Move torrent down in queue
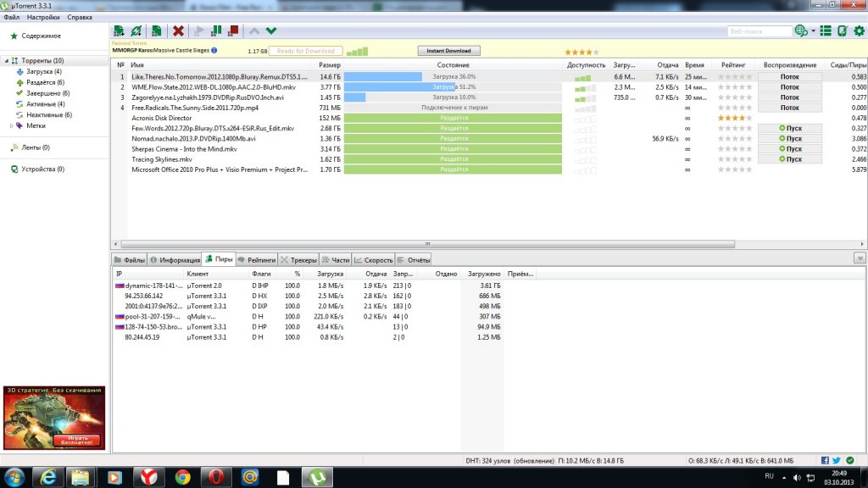 [x=271, y=31]
